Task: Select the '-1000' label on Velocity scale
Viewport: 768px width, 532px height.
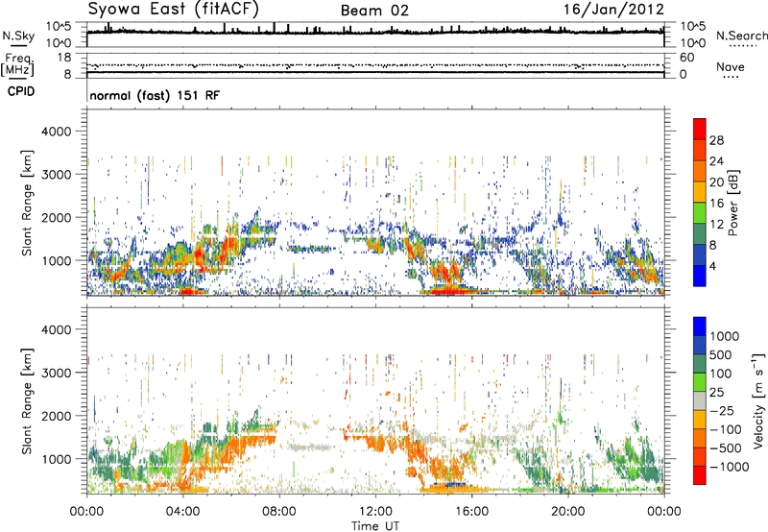Action: (730, 467)
